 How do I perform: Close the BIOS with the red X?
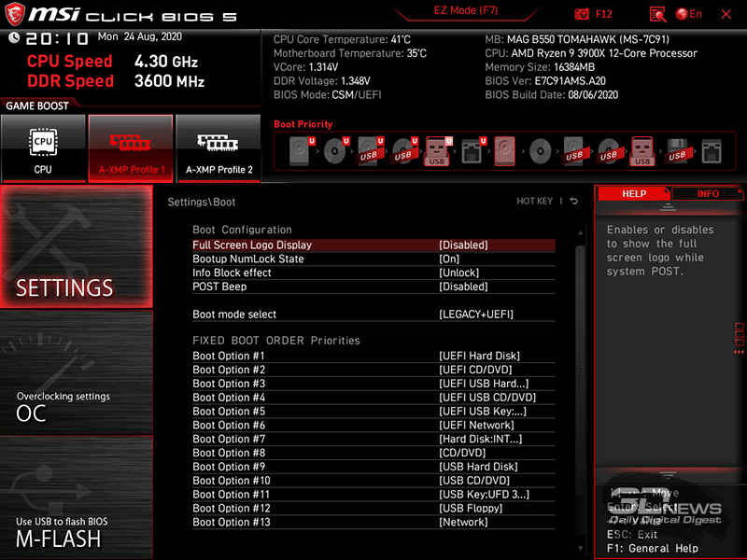pos(726,14)
